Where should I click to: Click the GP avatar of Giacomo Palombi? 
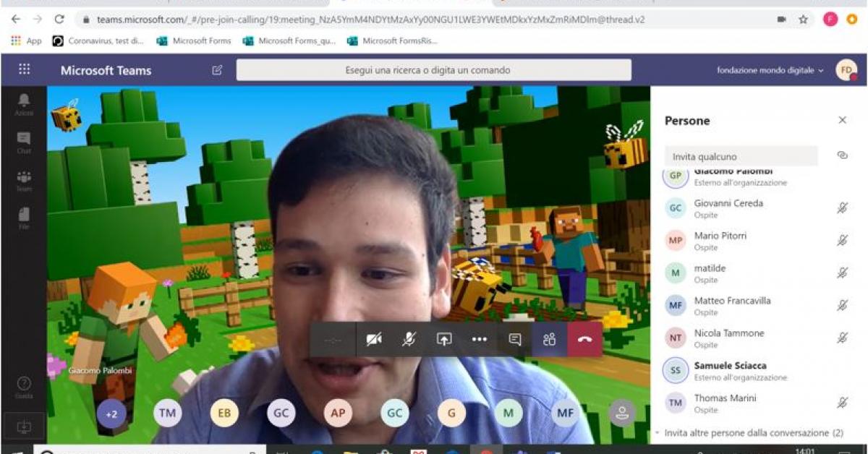click(x=676, y=176)
